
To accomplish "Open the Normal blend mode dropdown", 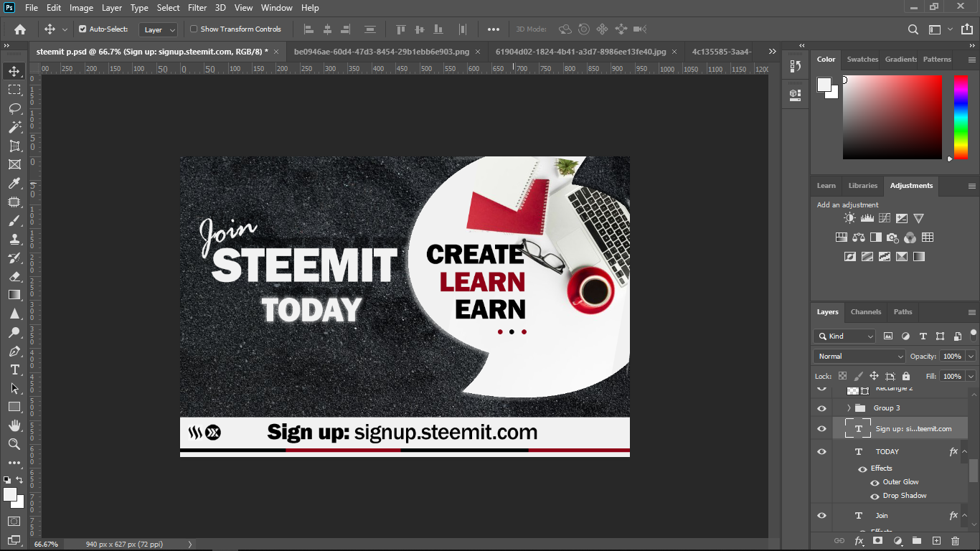I will point(860,356).
